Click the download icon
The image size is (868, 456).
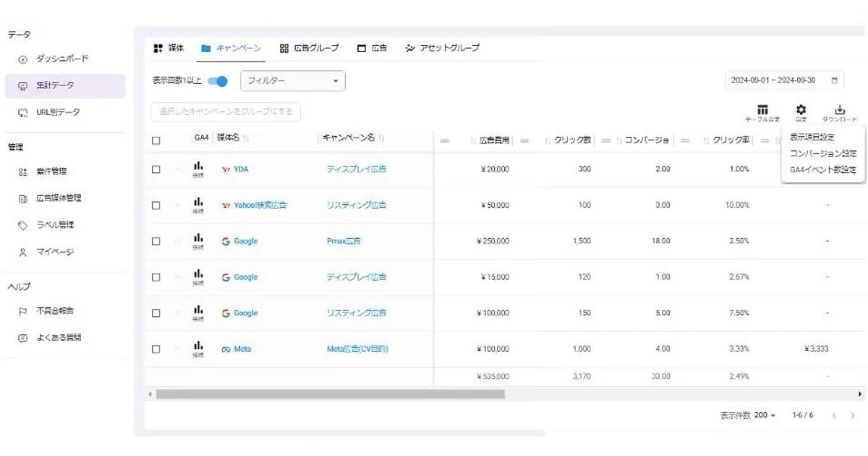tap(839, 110)
